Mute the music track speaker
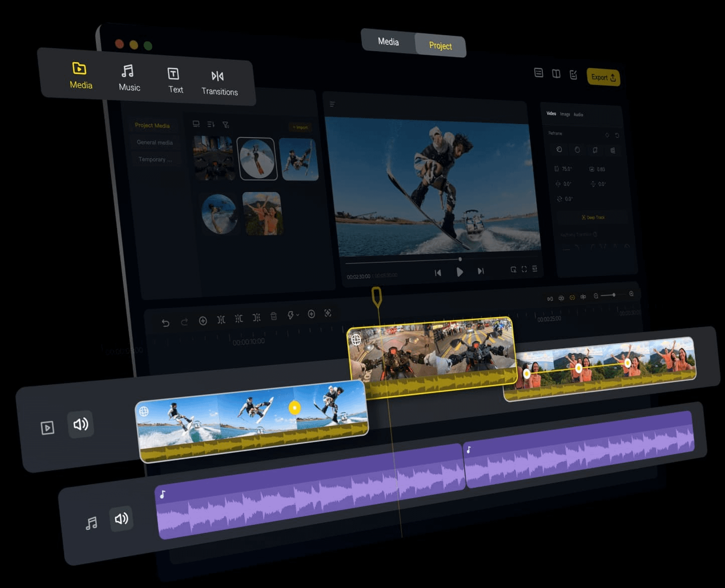The width and height of the screenshot is (725, 588). pos(121,518)
